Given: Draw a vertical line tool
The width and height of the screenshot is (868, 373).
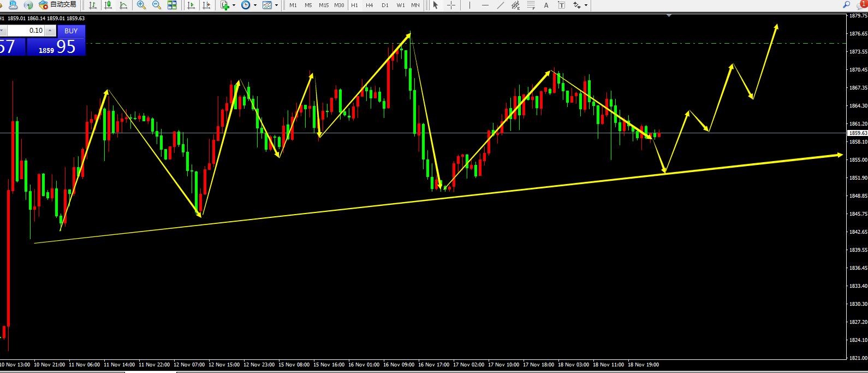Looking at the screenshot, I should [x=469, y=5].
